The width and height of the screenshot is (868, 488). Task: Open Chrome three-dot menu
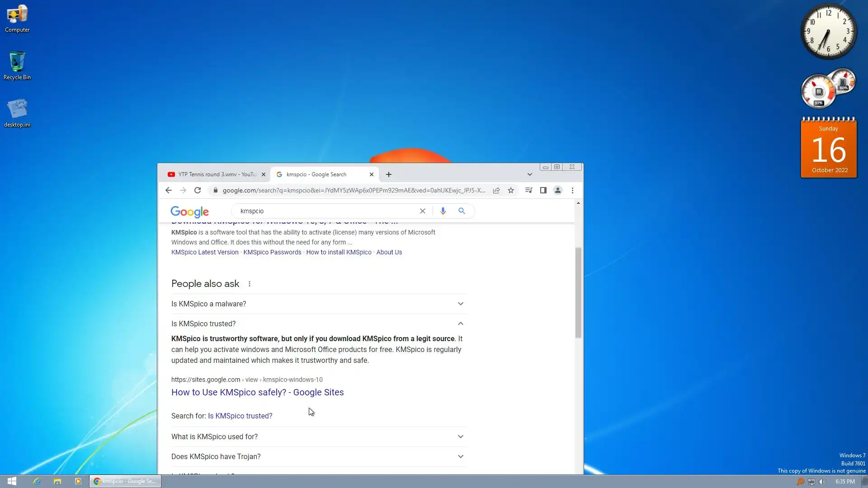572,190
